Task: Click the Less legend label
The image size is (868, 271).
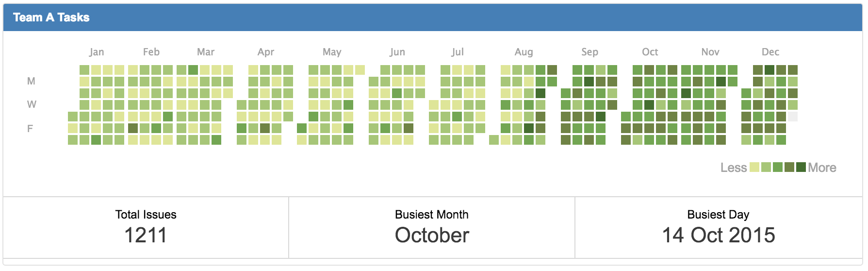Action: pos(734,168)
